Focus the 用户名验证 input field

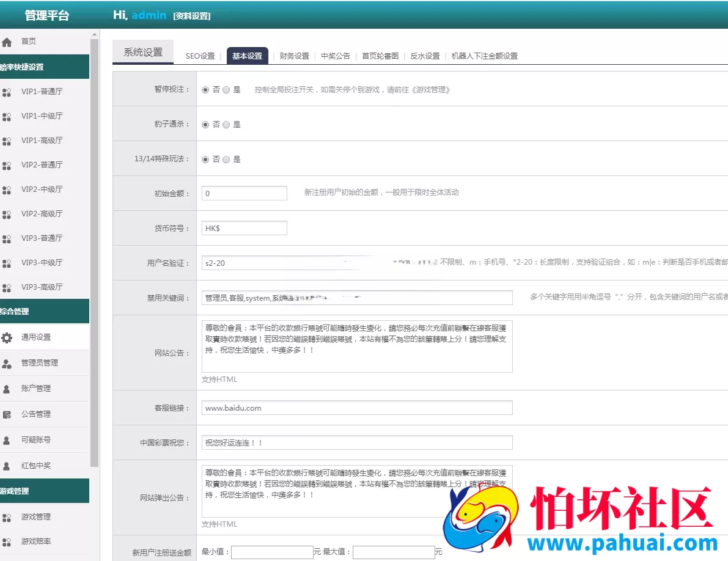pyautogui.click(x=288, y=263)
